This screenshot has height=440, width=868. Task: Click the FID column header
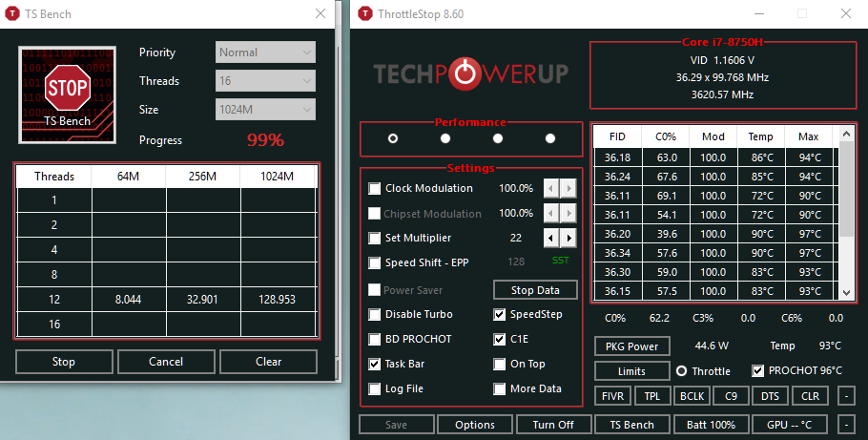[617, 136]
